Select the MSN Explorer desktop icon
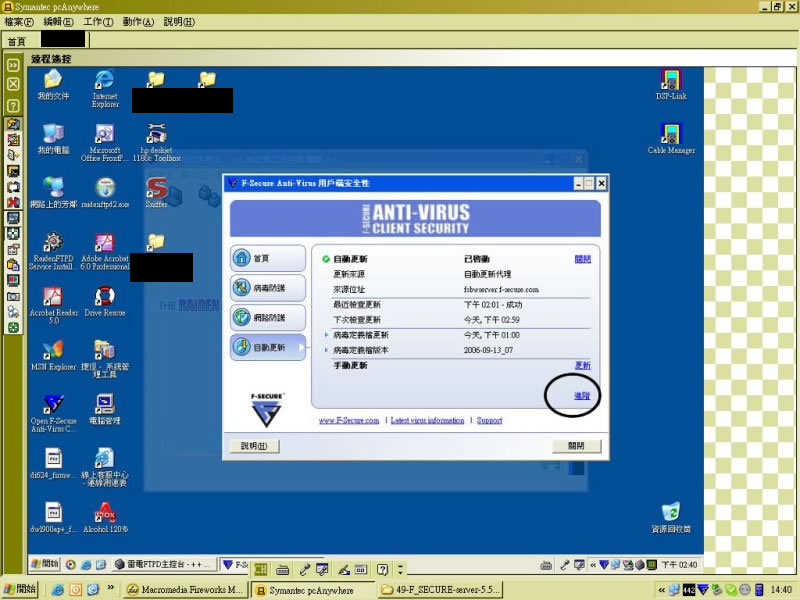The height and width of the screenshot is (600, 800). (53, 356)
